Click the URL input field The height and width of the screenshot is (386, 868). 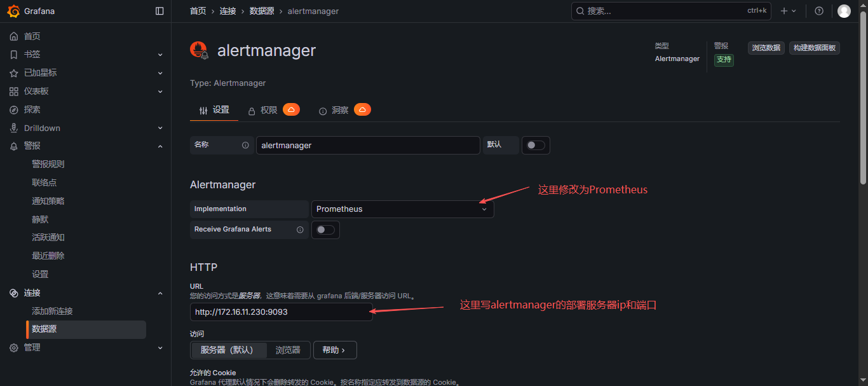(281, 312)
